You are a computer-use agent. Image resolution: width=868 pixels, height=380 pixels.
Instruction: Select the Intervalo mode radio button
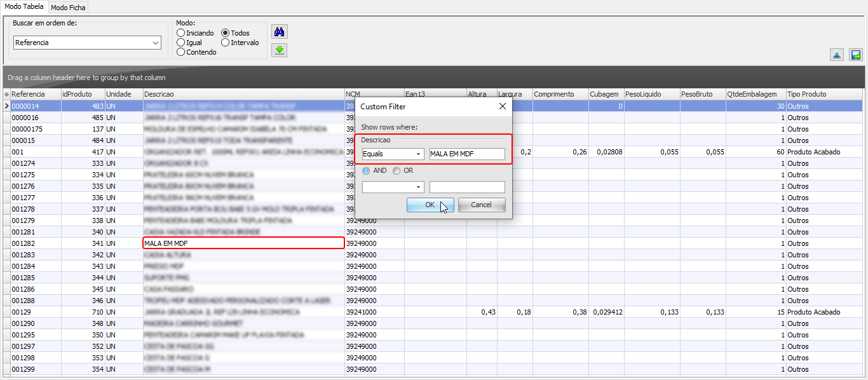(x=226, y=43)
